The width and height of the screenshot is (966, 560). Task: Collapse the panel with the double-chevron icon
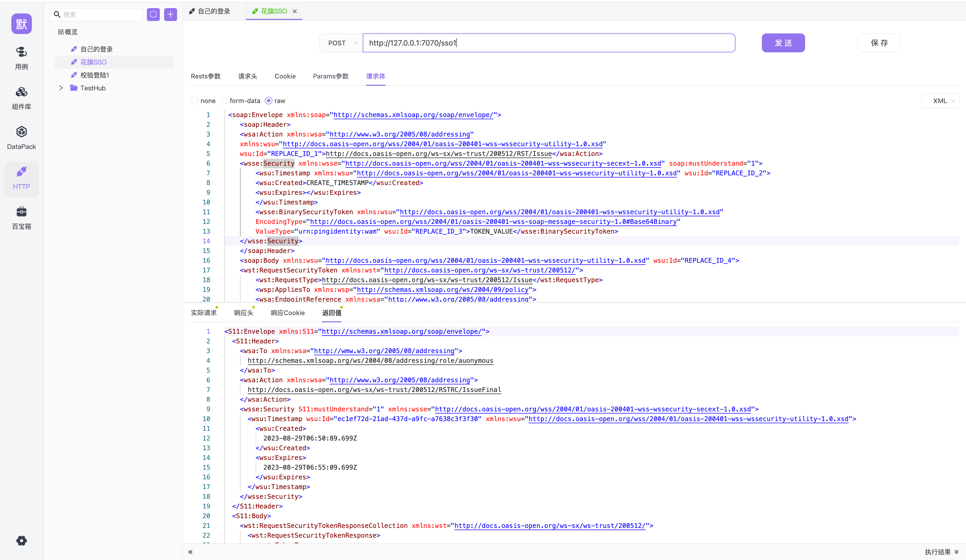pyautogui.click(x=191, y=552)
